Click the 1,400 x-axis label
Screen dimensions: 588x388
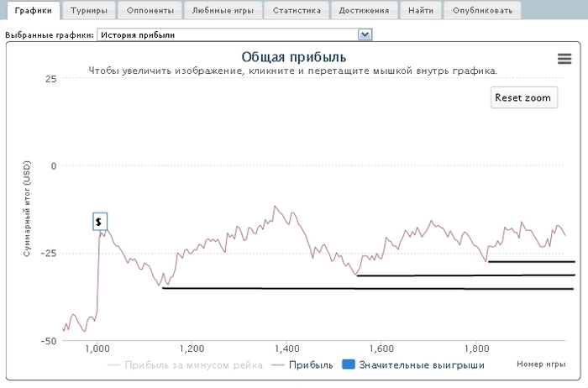point(287,349)
